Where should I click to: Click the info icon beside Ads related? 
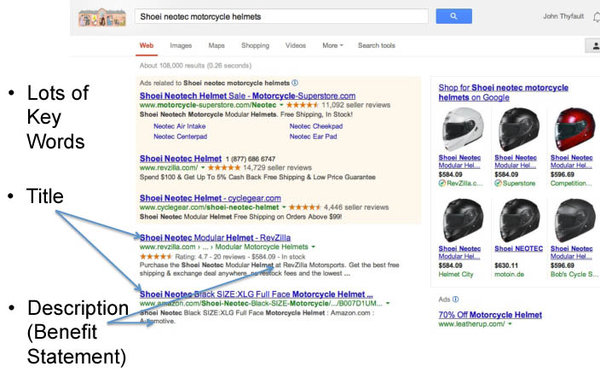pyautogui.click(x=295, y=83)
